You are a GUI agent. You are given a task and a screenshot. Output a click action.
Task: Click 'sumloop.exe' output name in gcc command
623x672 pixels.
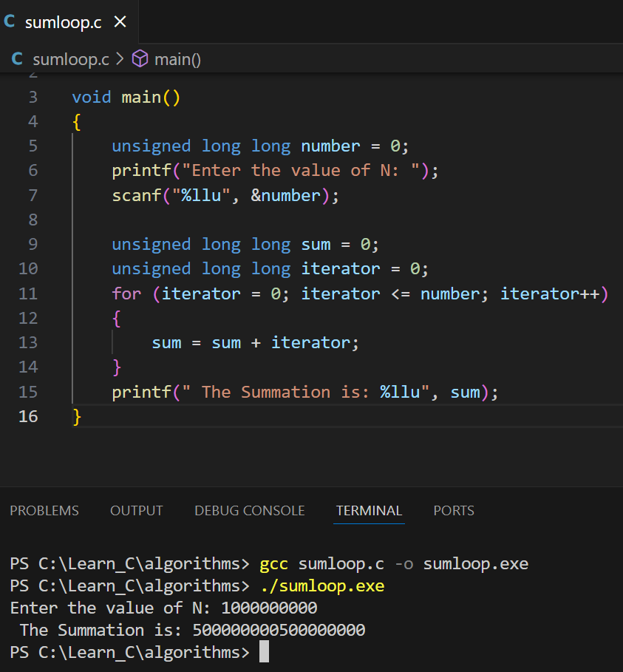476,563
